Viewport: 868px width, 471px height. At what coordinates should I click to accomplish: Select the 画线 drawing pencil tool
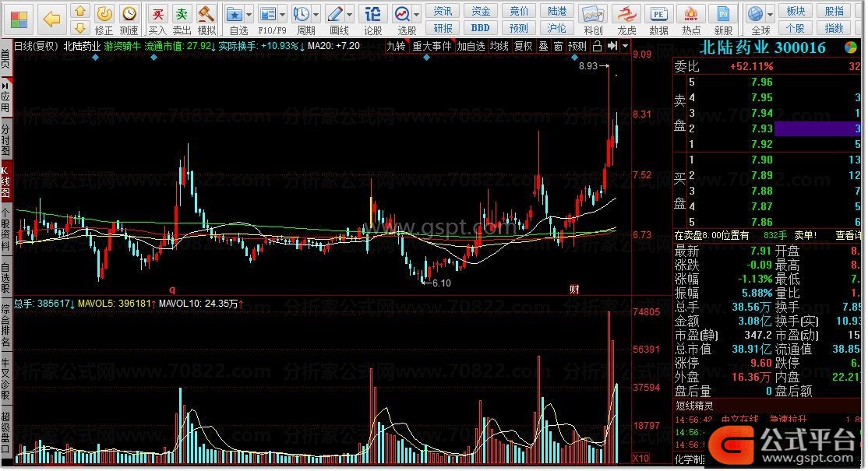pyautogui.click(x=335, y=14)
